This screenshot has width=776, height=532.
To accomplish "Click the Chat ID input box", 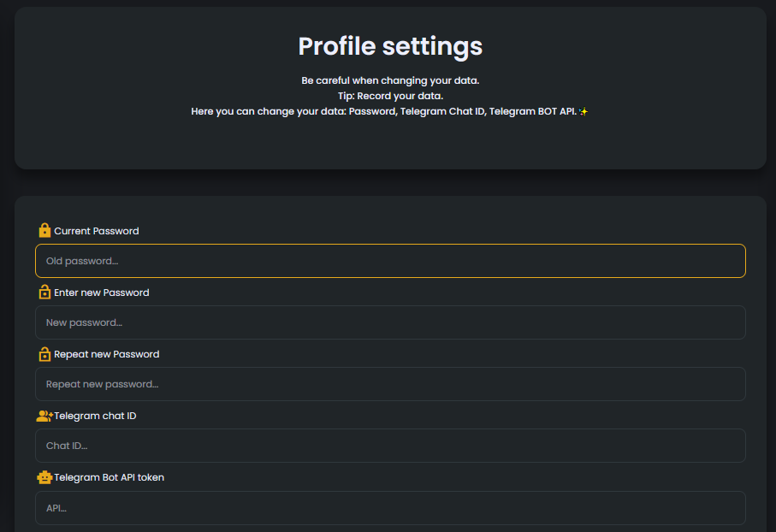I will tap(390, 446).
